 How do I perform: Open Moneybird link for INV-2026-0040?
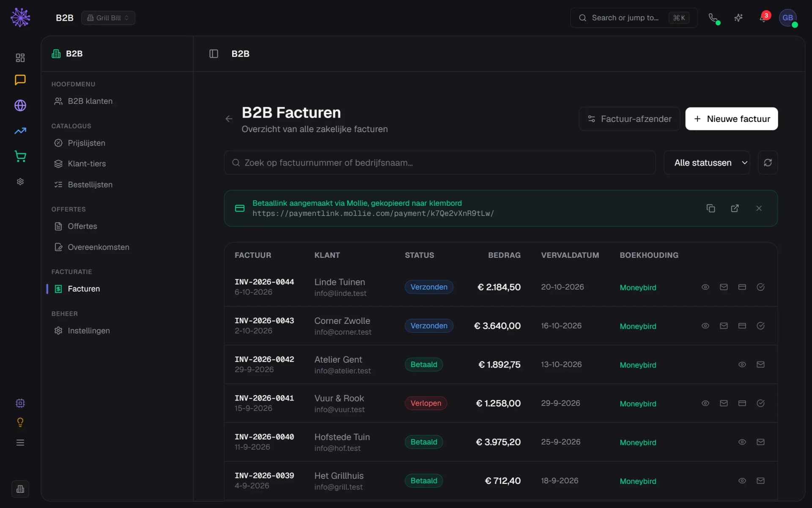pyautogui.click(x=638, y=442)
